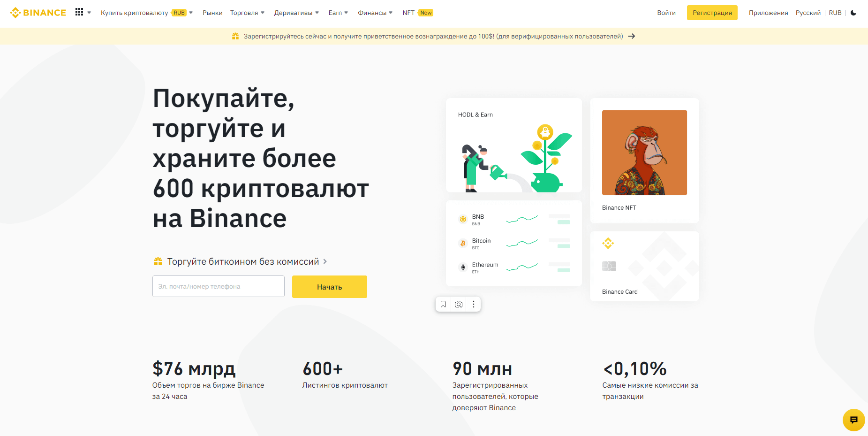Go to the Рынки page
This screenshot has height=436, width=868.
tap(212, 13)
